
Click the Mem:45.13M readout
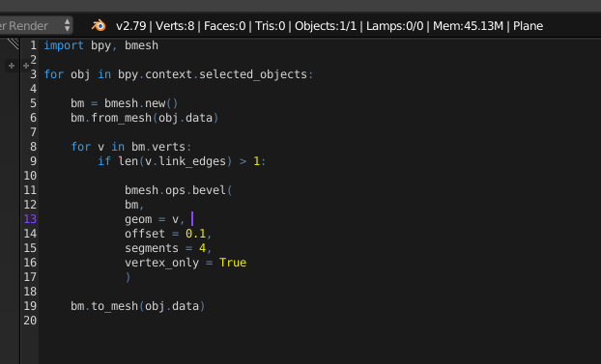pyautogui.click(x=468, y=26)
